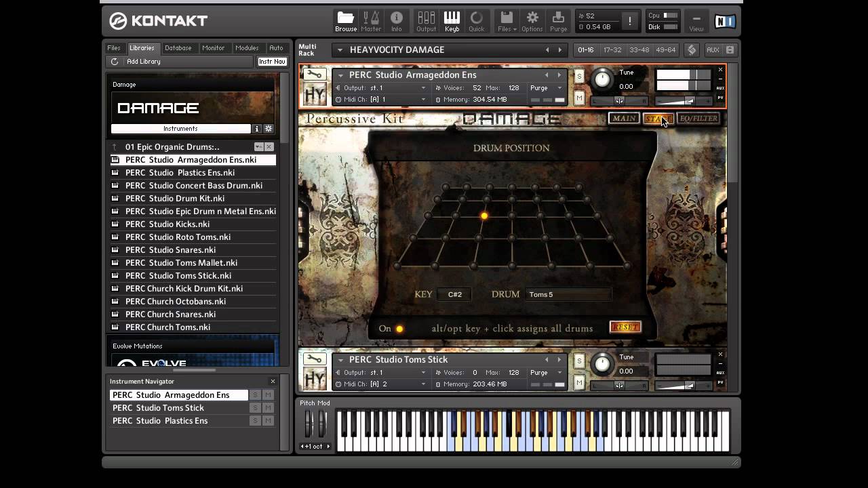Switch to the MAIN page
The image size is (868, 488).
coord(623,119)
